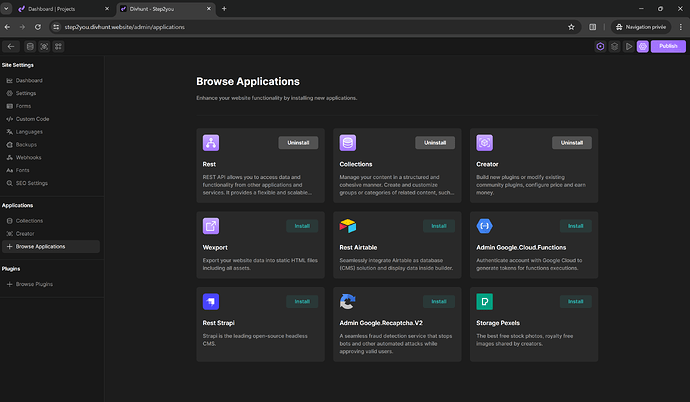Close the Divhunt - Step2you tab

pos(209,9)
